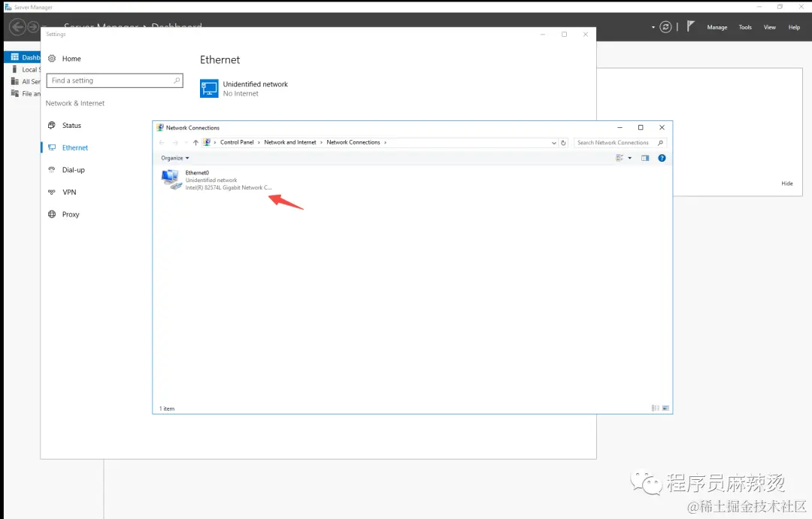The image size is (812, 519).
Task: Click Hide link in Server Manager panel
Action: (x=787, y=184)
